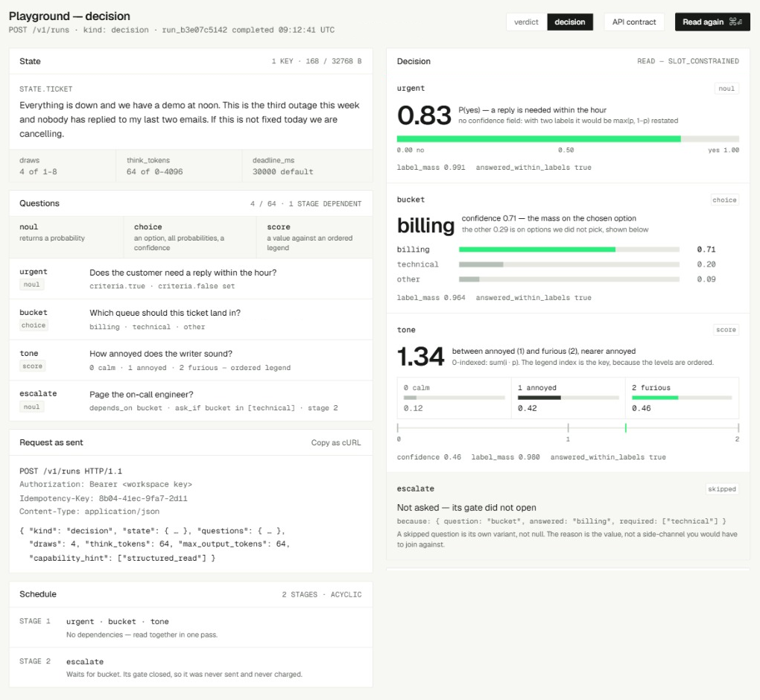760x700 pixels.
Task: Click the draws 4 of 1-8 value
Action: [x=38, y=171]
